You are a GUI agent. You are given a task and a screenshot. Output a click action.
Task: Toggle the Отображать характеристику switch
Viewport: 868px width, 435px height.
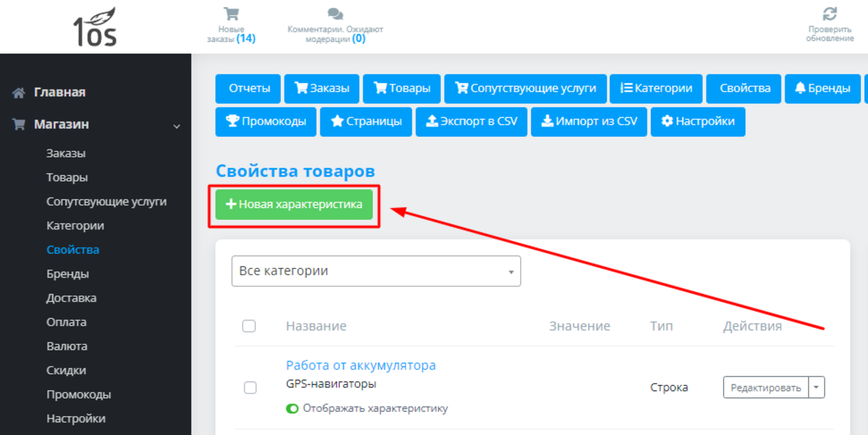[x=292, y=409]
